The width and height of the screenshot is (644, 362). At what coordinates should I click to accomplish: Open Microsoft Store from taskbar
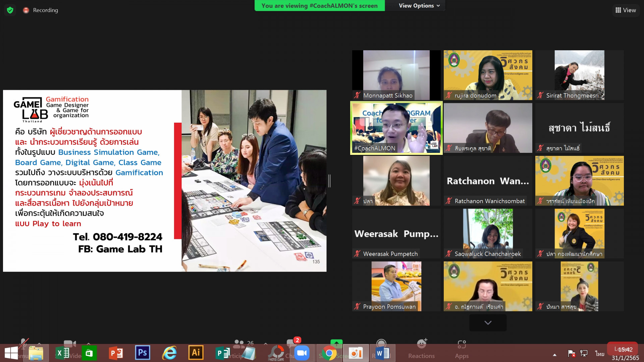89,353
